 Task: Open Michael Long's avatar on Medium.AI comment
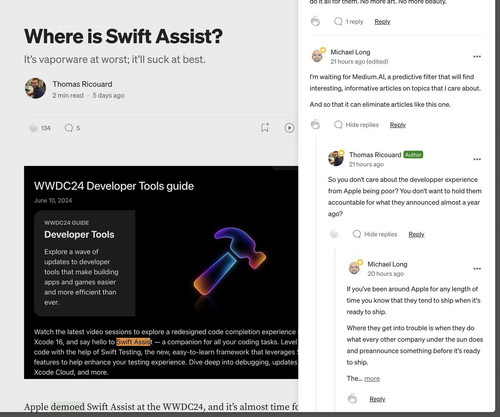(x=318, y=55)
